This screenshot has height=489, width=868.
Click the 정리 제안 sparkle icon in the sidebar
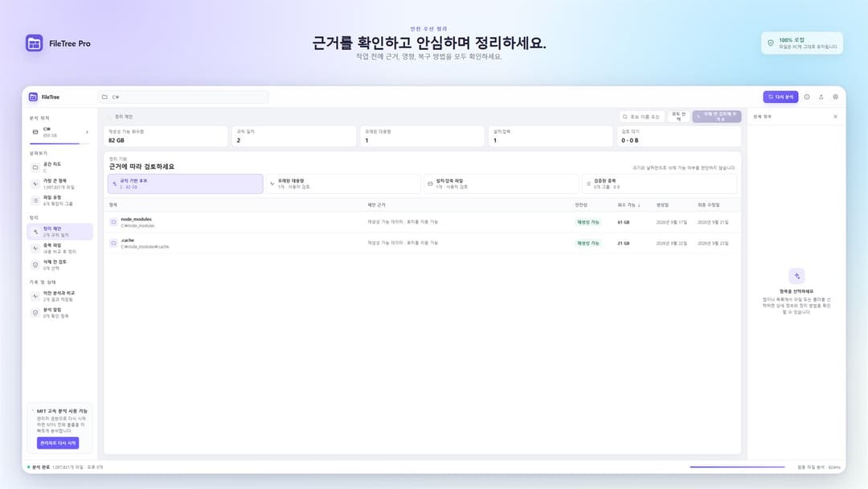[x=35, y=232]
